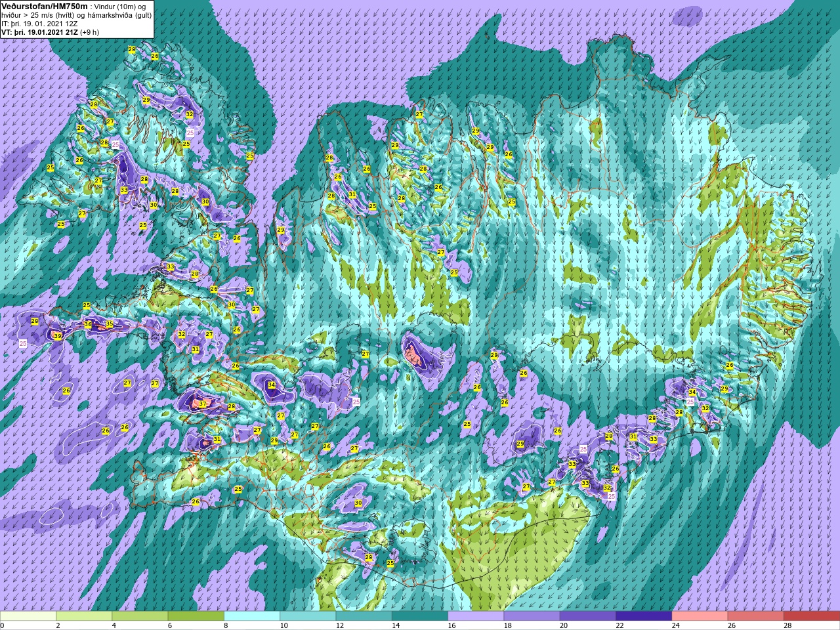Screen dimensions: 840x630
Task: Select the legend scale number 16
Action: click(x=451, y=626)
